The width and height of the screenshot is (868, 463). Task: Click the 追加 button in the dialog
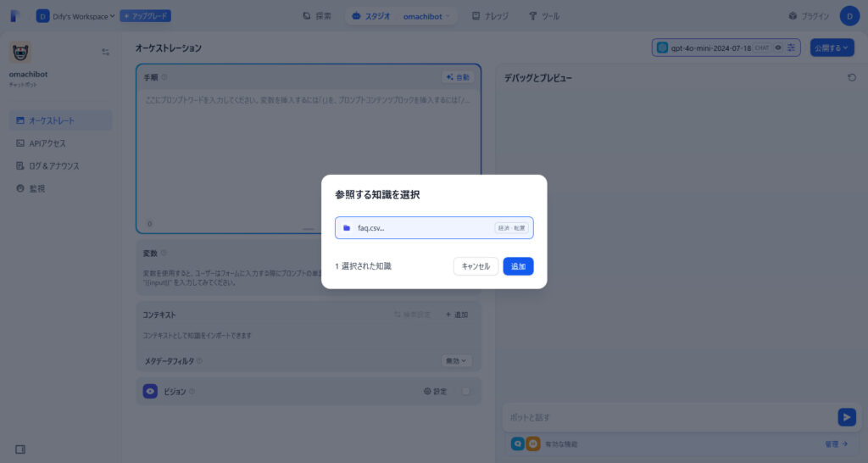518,266
